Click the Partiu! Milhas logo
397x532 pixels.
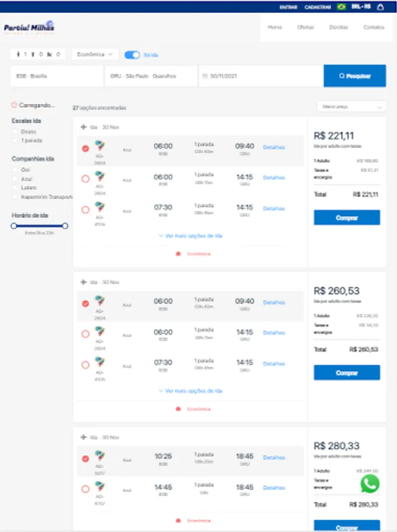point(29,27)
